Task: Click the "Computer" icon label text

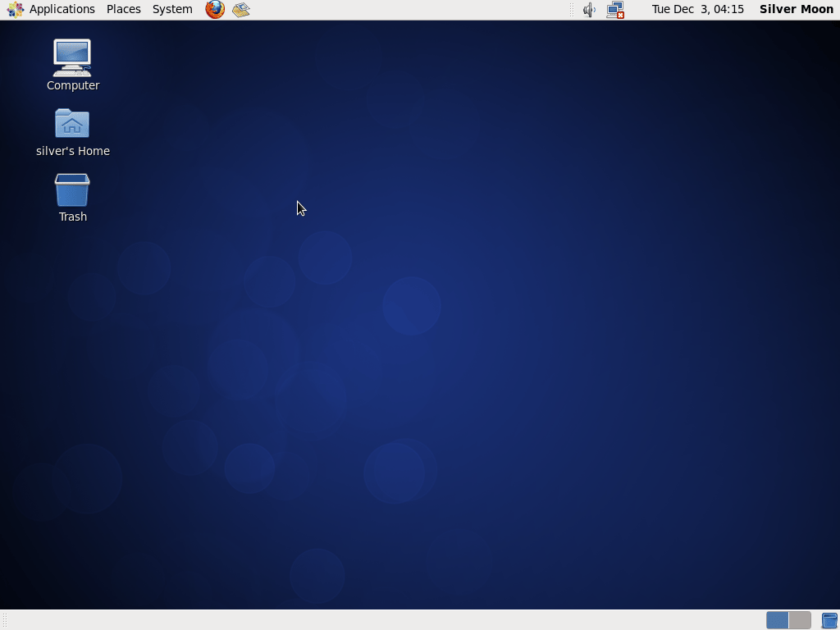Action: point(73,85)
